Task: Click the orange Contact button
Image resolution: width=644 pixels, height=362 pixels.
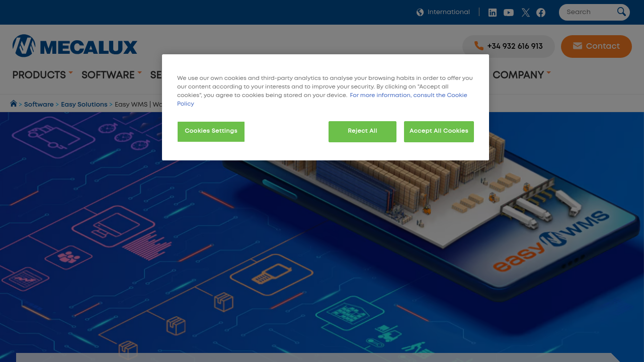Action: pos(596,46)
